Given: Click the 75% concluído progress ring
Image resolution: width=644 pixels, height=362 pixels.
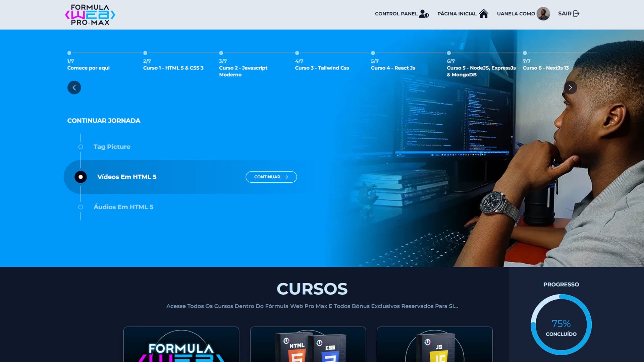Looking at the screenshot, I should pyautogui.click(x=561, y=325).
